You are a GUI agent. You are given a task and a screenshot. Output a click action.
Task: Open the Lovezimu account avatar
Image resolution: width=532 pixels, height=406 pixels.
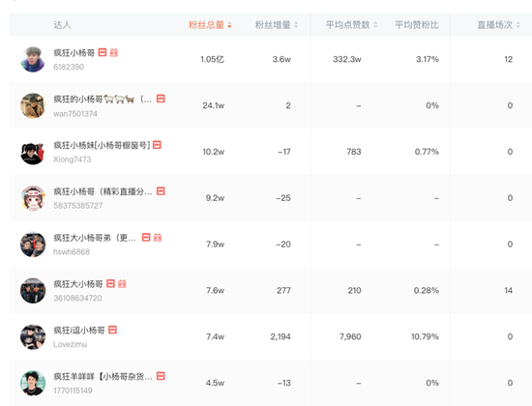coord(33,336)
